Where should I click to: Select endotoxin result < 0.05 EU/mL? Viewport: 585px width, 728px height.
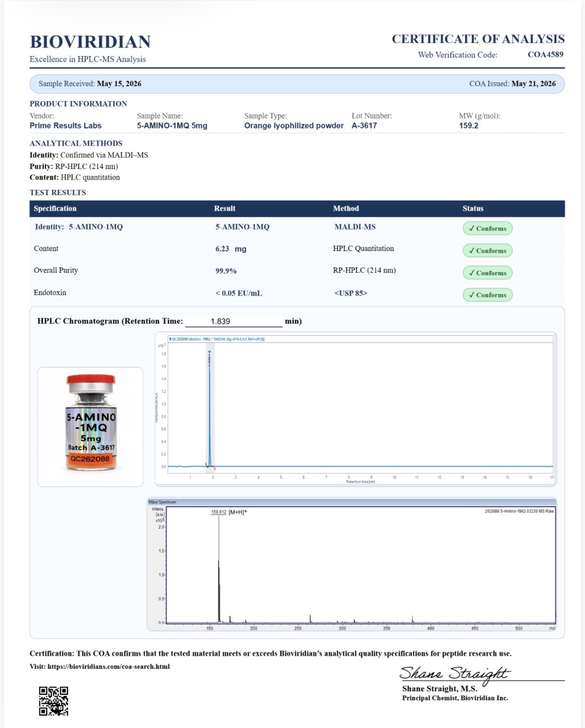coord(239,293)
